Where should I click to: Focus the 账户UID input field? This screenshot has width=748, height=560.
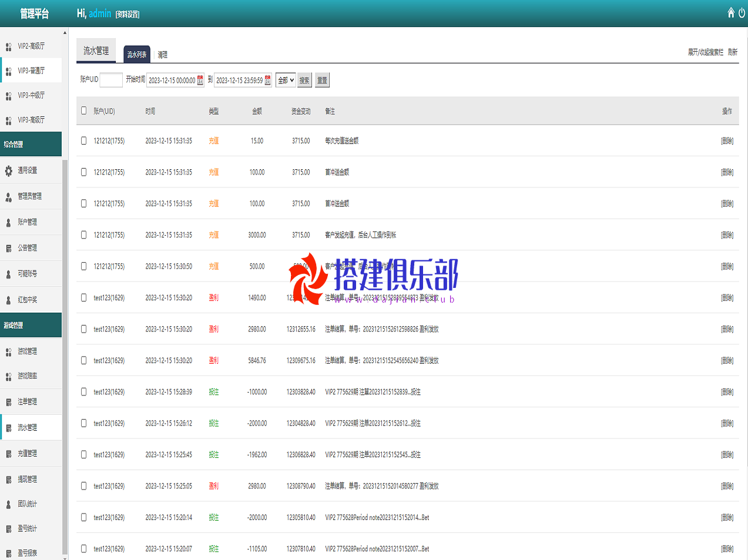tap(111, 80)
